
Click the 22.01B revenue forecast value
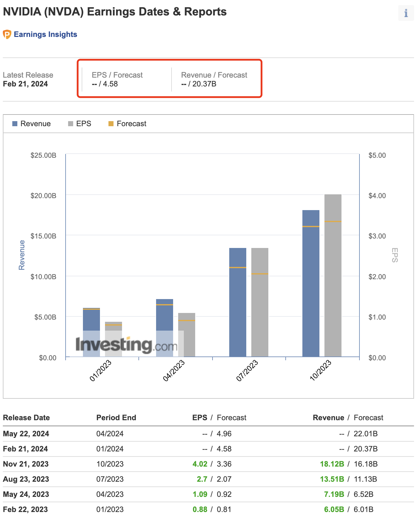pos(366,434)
